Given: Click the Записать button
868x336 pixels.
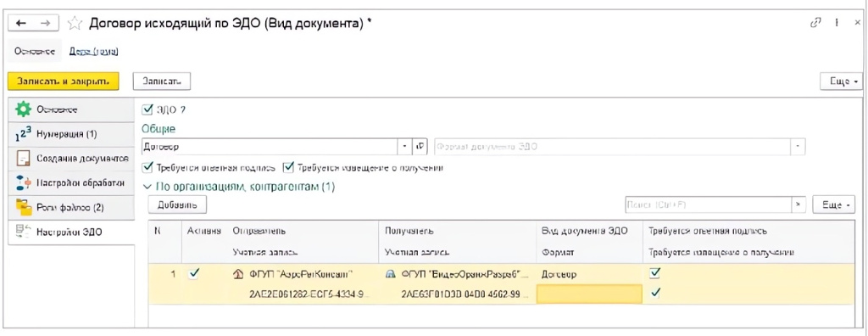Looking at the screenshot, I should pos(162,81).
